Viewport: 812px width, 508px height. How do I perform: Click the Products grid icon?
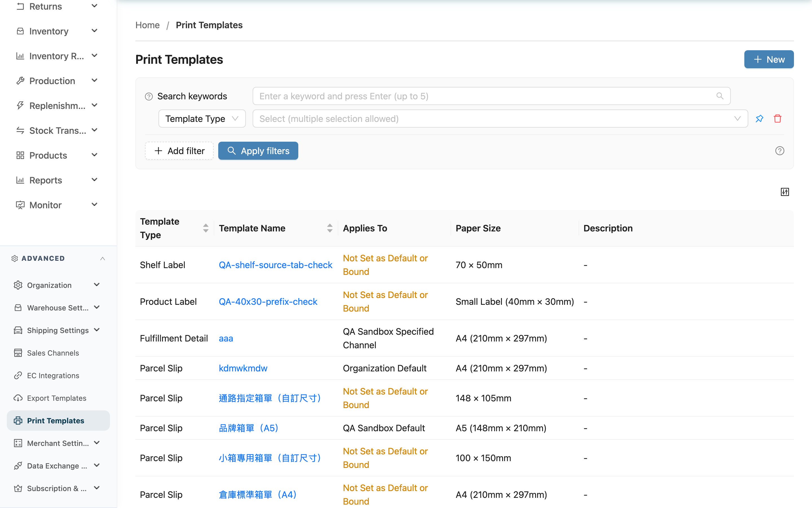20,155
